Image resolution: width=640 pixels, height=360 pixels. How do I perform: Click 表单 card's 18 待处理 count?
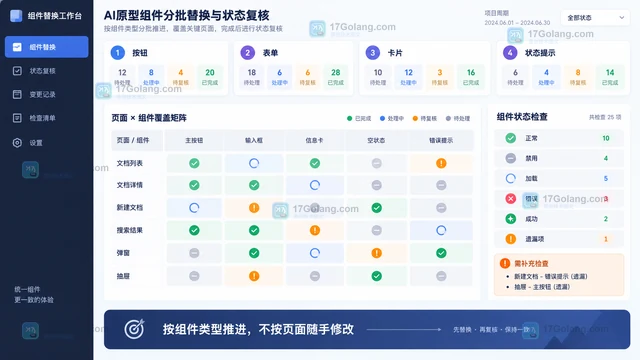(251, 76)
